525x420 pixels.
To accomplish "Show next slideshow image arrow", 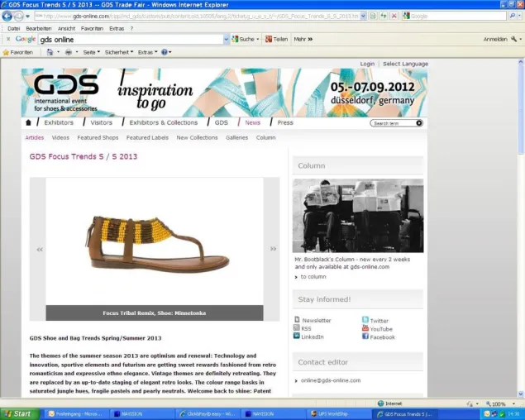I will pos(273,249).
